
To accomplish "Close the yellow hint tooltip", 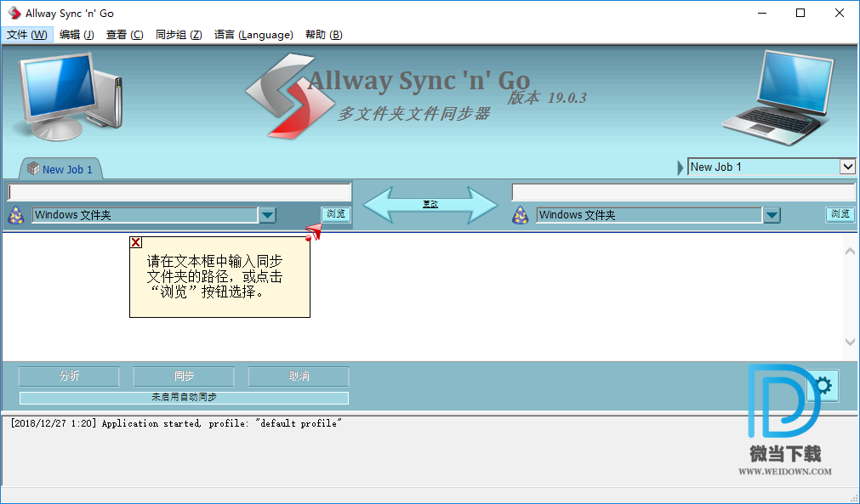I will (136, 242).
